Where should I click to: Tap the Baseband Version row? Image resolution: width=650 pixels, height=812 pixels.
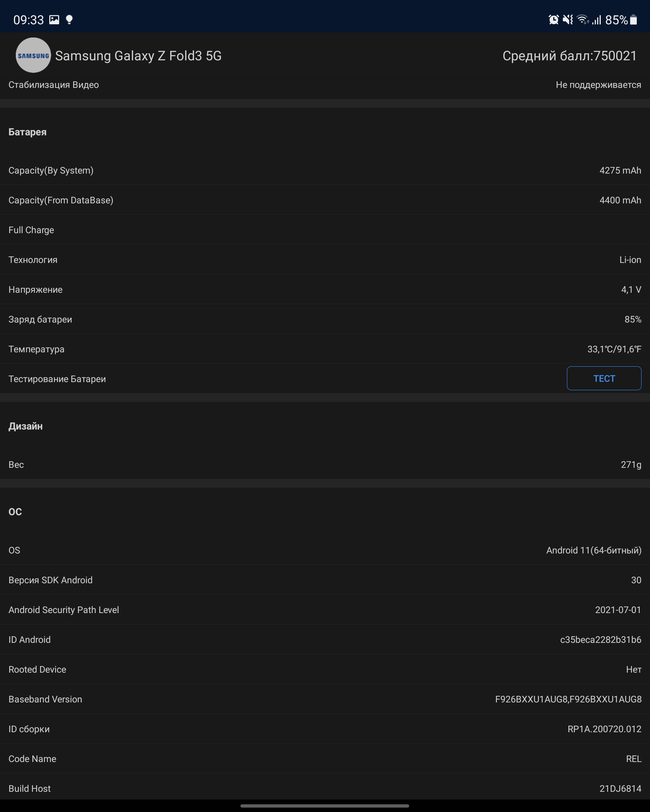tap(325, 699)
